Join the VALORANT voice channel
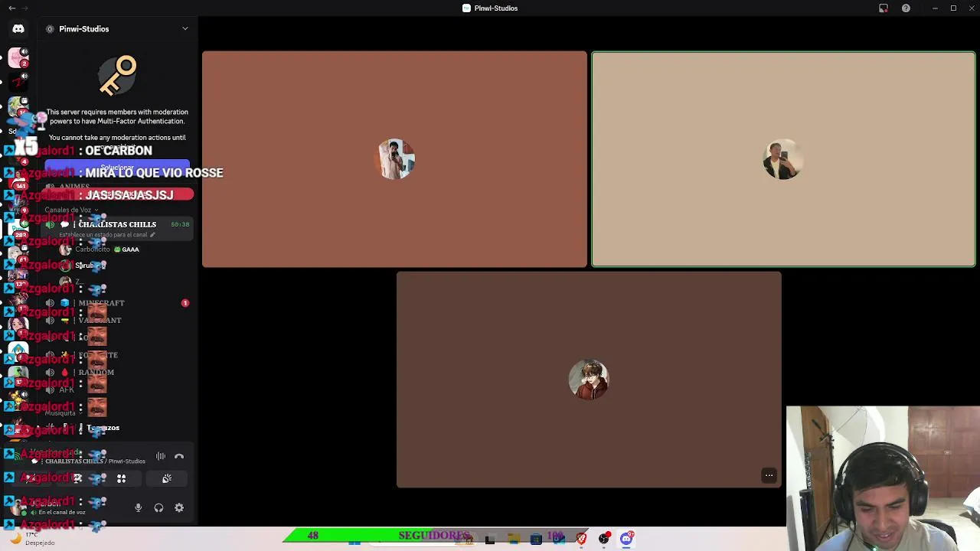 coord(100,321)
